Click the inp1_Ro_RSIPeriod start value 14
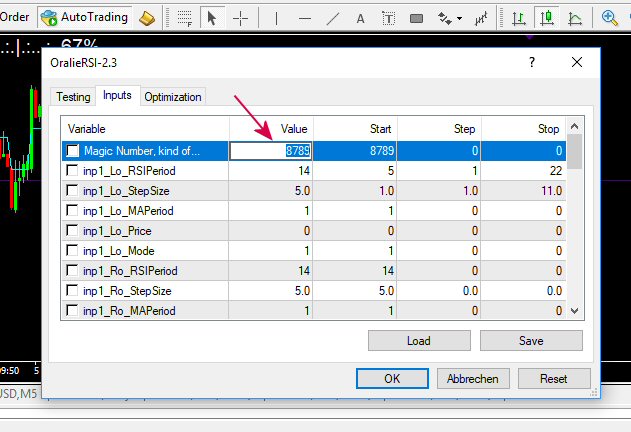This screenshot has height=432, width=631. 388,271
